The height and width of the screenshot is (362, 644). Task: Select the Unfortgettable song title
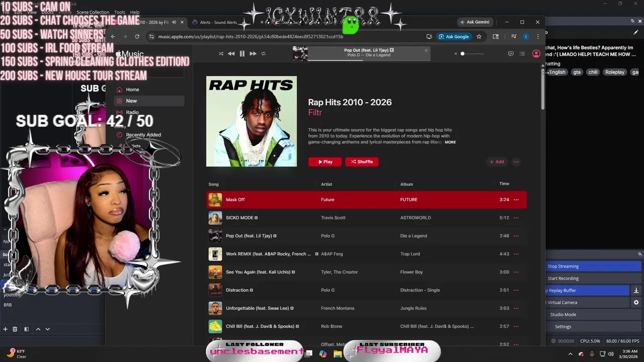(x=257, y=308)
